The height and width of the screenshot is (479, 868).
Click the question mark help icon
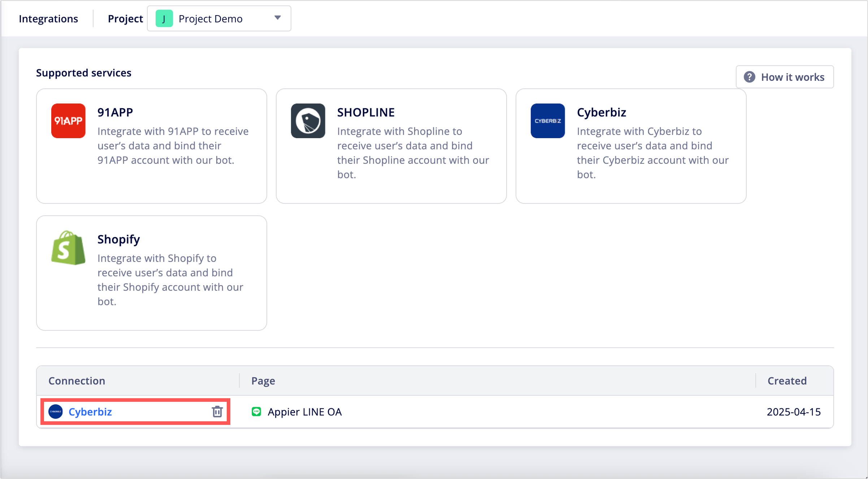click(750, 77)
